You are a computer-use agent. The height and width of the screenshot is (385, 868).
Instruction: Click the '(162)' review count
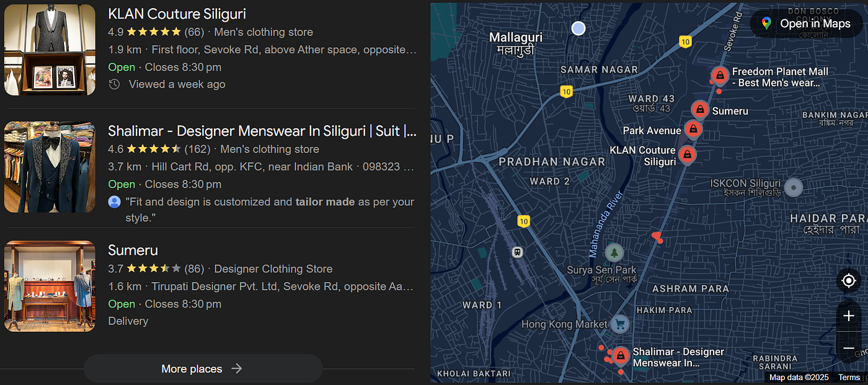[197, 149]
